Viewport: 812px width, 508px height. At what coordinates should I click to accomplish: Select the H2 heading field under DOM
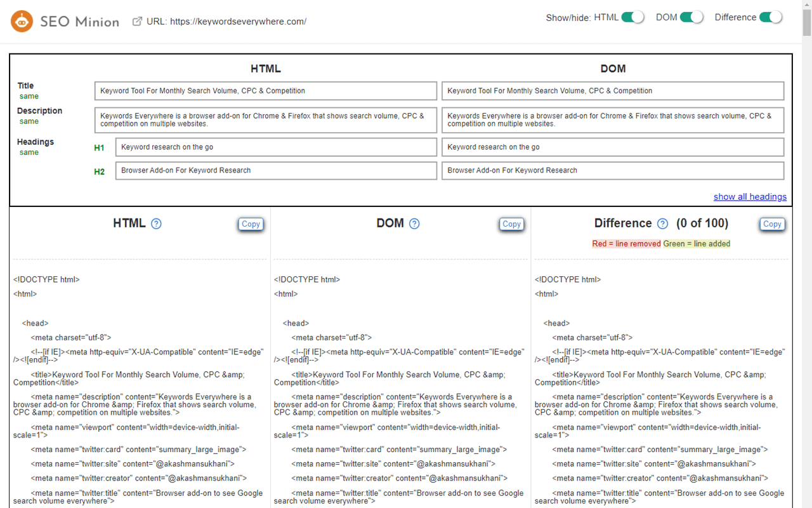click(613, 170)
